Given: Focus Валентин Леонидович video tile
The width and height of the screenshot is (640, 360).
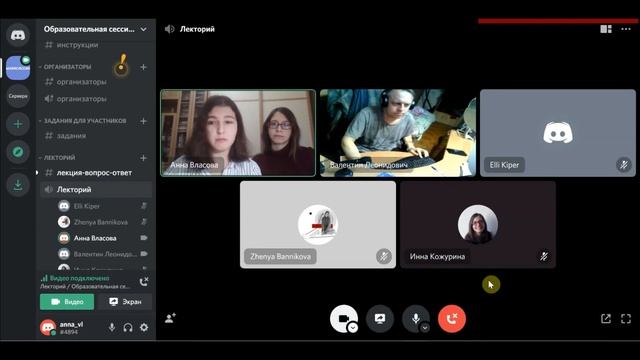Looking at the screenshot, I should pos(398,133).
